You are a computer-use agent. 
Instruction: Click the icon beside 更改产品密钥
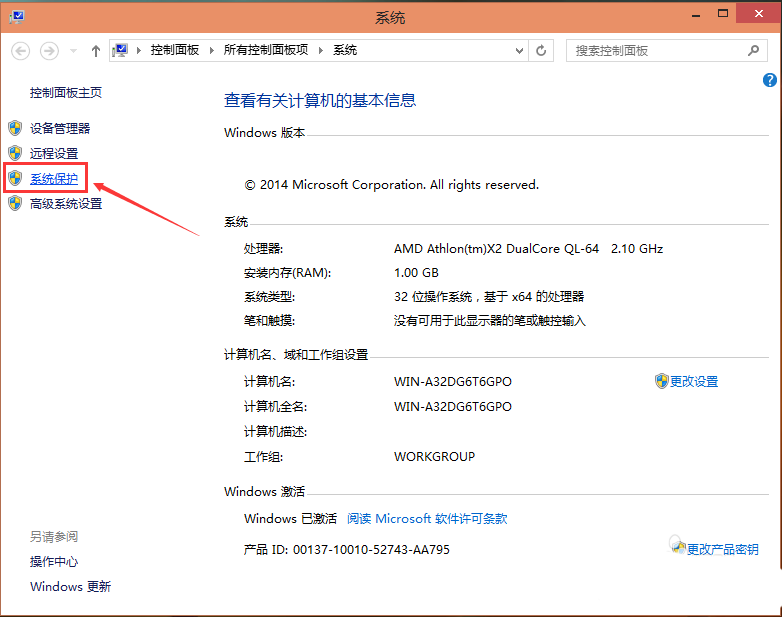[677, 545]
